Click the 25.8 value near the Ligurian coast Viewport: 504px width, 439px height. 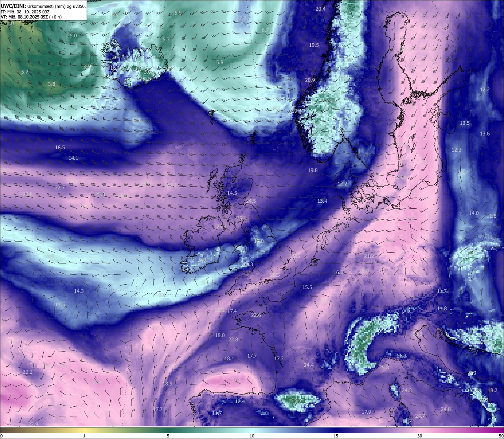(x=384, y=367)
